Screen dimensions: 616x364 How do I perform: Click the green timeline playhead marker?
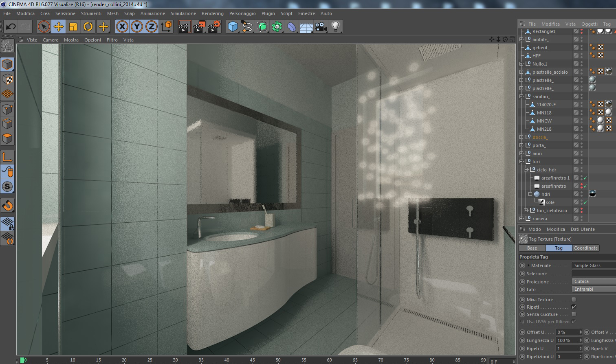[x=22, y=360]
